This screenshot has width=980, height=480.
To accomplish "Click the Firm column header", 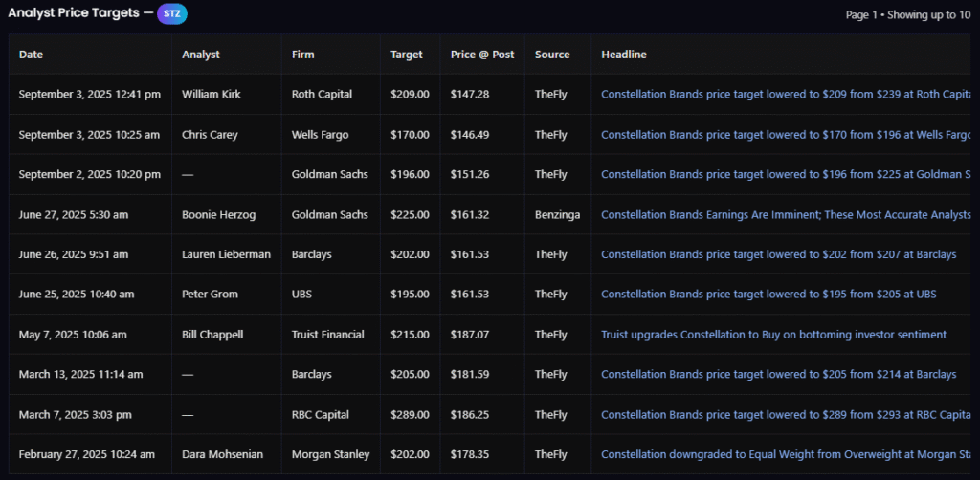I will point(303,55).
